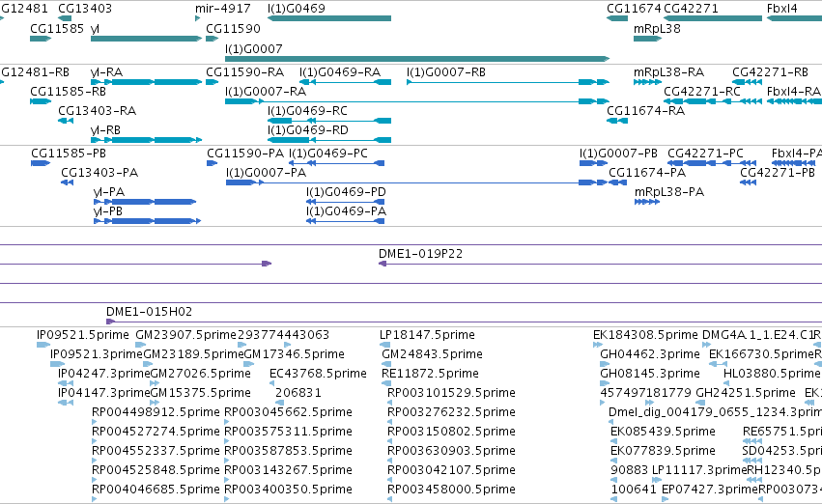Open BAC clone DME1-019P22 label
822x504 pixels.
(420, 254)
